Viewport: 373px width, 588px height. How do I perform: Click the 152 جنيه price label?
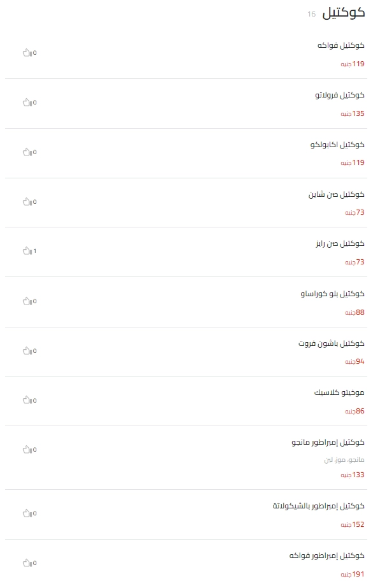point(353,524)
